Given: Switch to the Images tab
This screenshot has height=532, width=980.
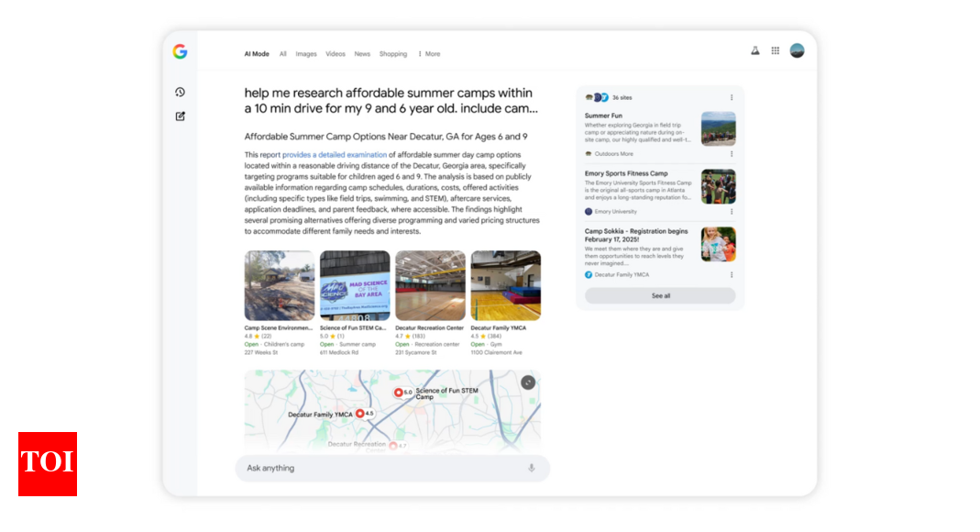Looking at the screenshot, I should coord(306,54).
